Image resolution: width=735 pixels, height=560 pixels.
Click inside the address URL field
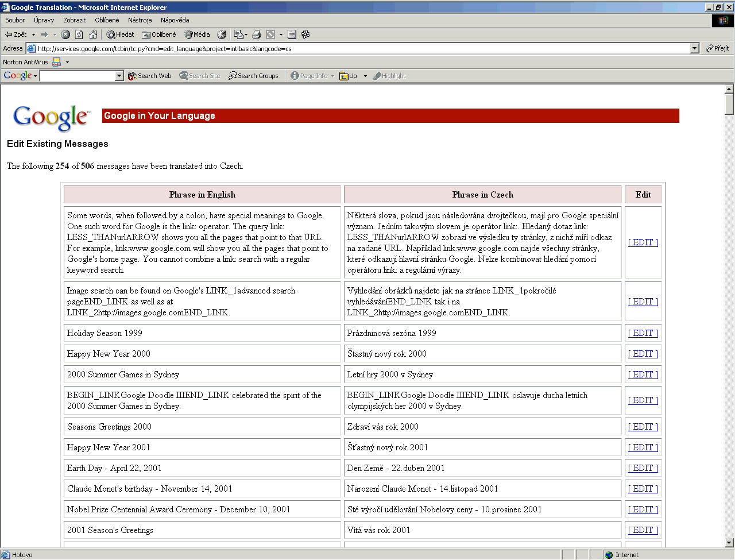click(363, 49)
